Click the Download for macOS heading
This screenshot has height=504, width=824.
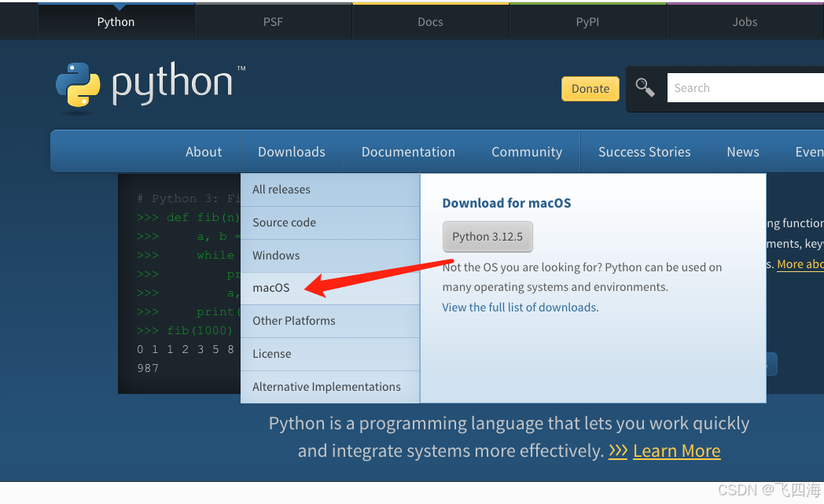[x=506, y=204]
